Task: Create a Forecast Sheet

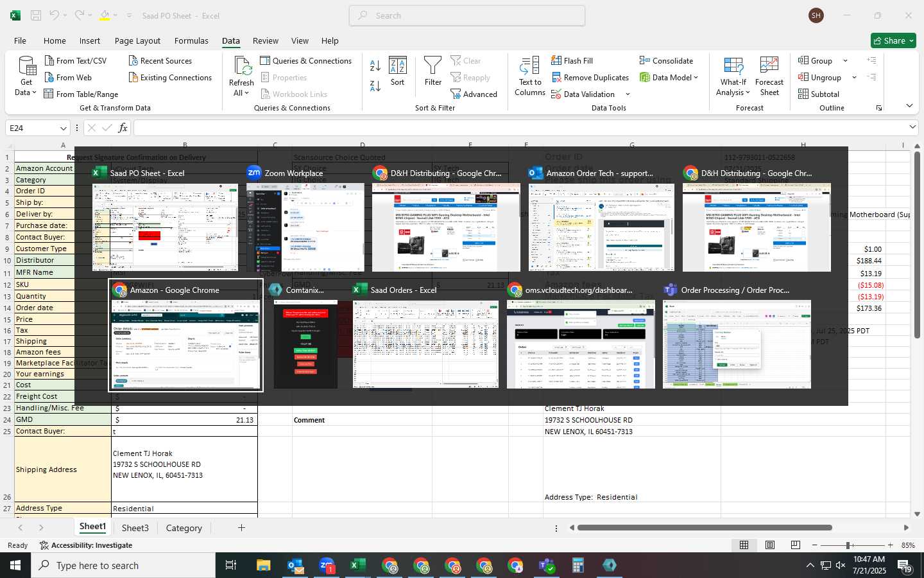Action: click(769, 76)
